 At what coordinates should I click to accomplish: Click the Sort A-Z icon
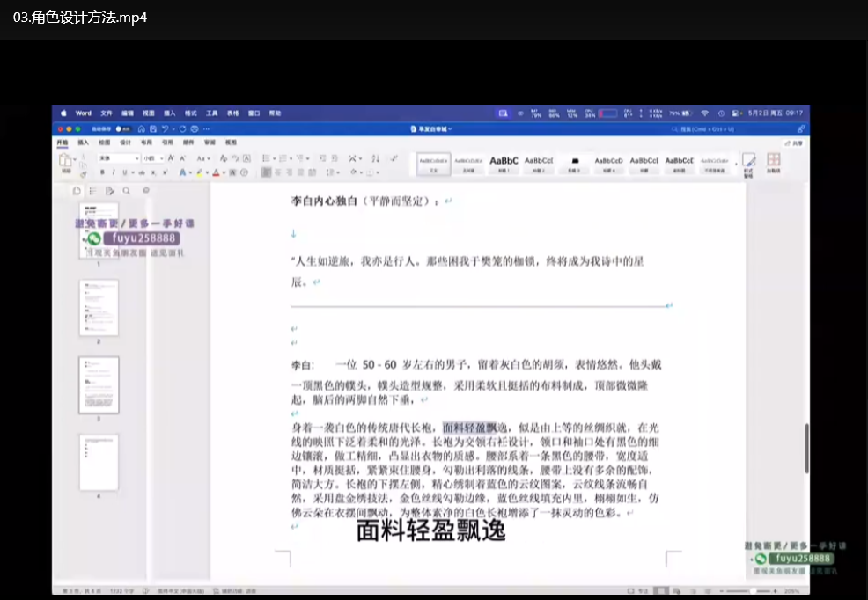click(x=375, y=158)
